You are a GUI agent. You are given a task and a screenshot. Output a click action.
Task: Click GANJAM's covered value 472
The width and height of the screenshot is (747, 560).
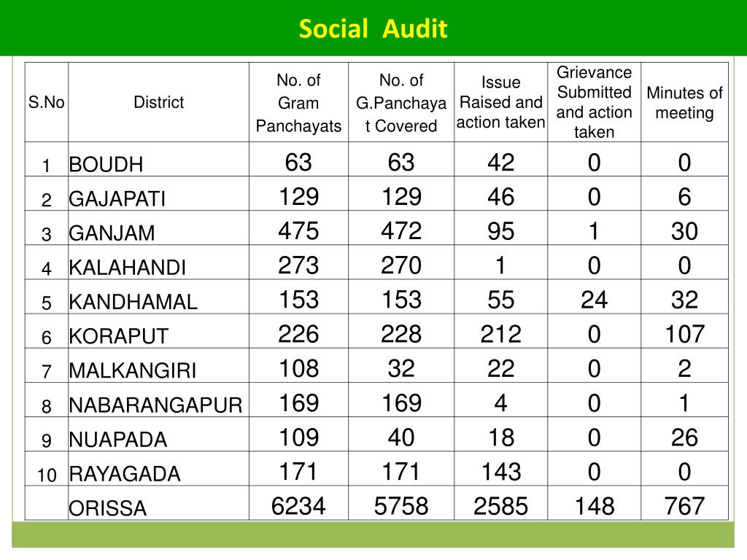(401, 231)
